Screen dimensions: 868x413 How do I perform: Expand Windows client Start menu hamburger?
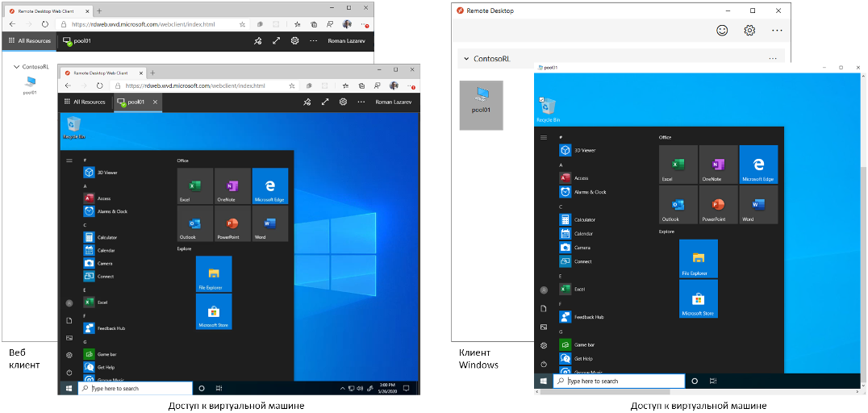544,137
